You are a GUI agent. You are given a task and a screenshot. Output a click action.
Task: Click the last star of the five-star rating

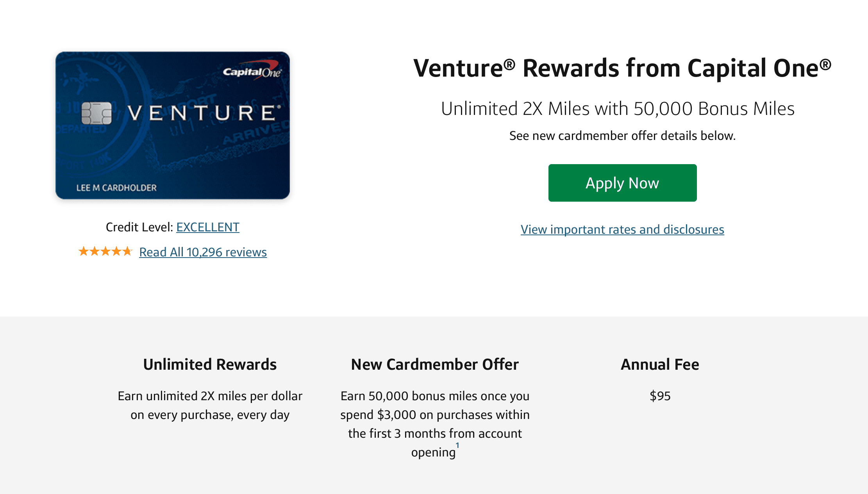tap(127, 252)
